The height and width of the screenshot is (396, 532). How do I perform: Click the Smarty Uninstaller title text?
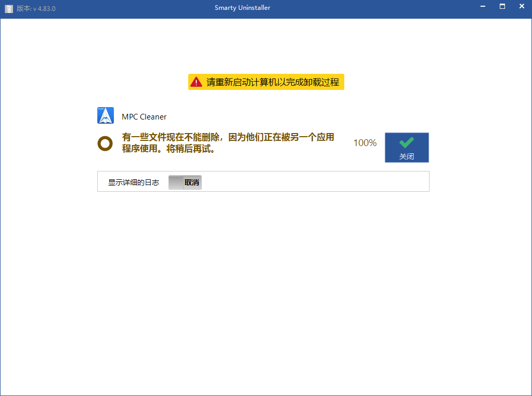242,7
